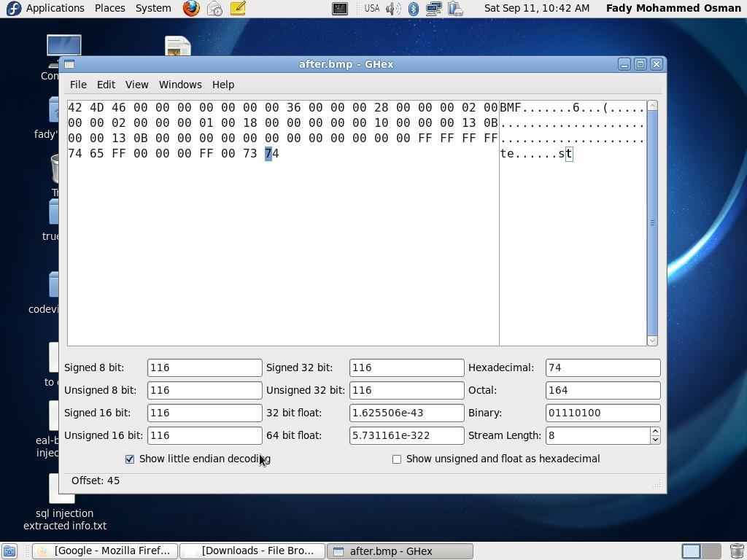747x560 pixels.
Task: Switch to the Google Mozilla Firefox taskbar window
Action: point(105,551)
